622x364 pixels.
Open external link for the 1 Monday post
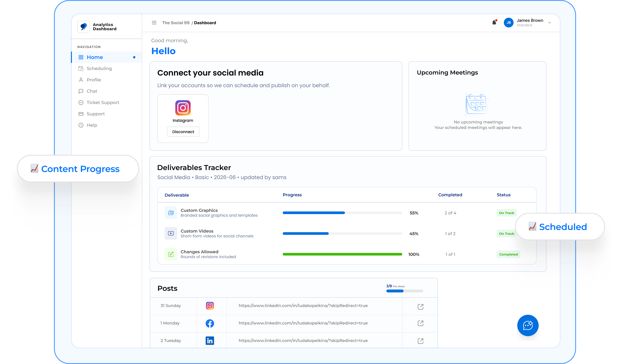click(421, 324)
